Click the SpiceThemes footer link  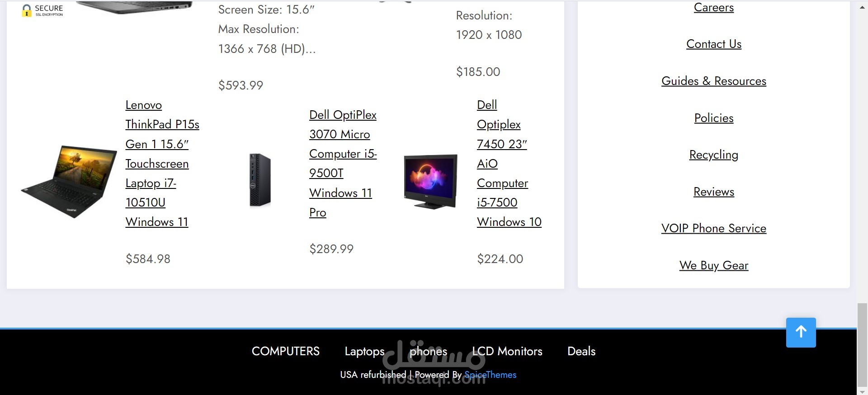[x=491, y=375]
